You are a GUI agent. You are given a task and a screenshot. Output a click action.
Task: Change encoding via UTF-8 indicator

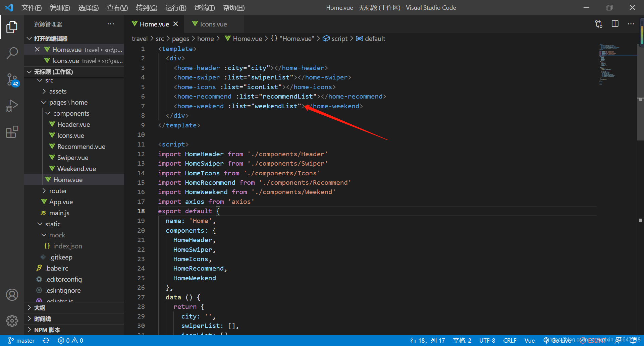[487, 341]
